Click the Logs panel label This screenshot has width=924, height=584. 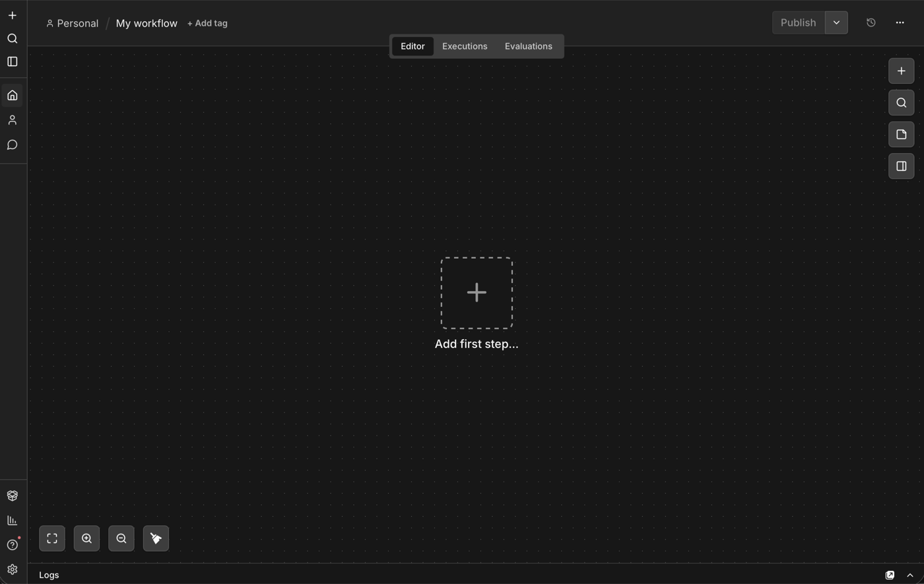49,575
